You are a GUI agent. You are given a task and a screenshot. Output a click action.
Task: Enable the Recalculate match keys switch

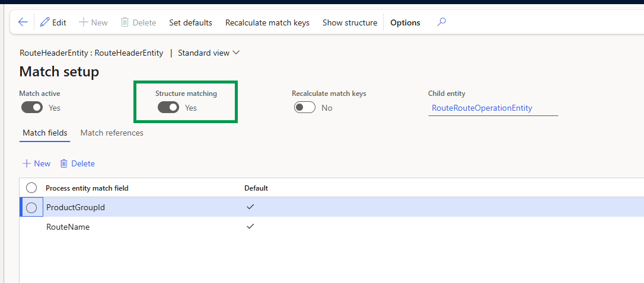305,108
